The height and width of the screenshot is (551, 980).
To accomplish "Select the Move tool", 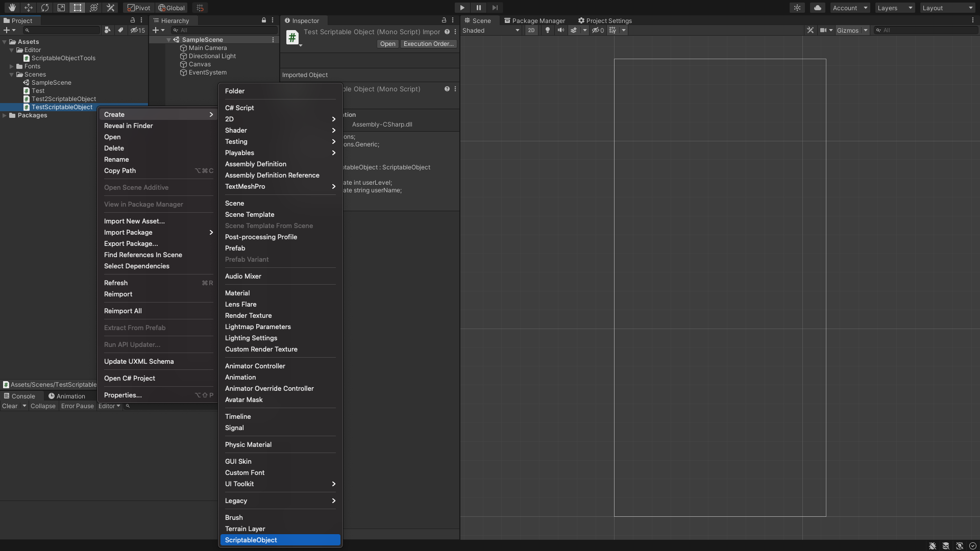I will click(x=29, y=8).
